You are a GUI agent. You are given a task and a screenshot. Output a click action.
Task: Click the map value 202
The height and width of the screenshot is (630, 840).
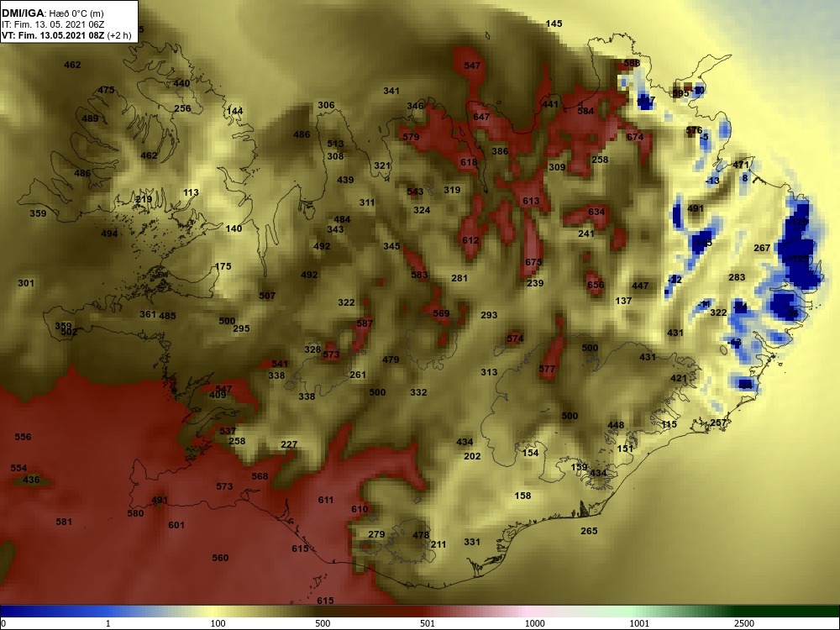click(472, 456)
